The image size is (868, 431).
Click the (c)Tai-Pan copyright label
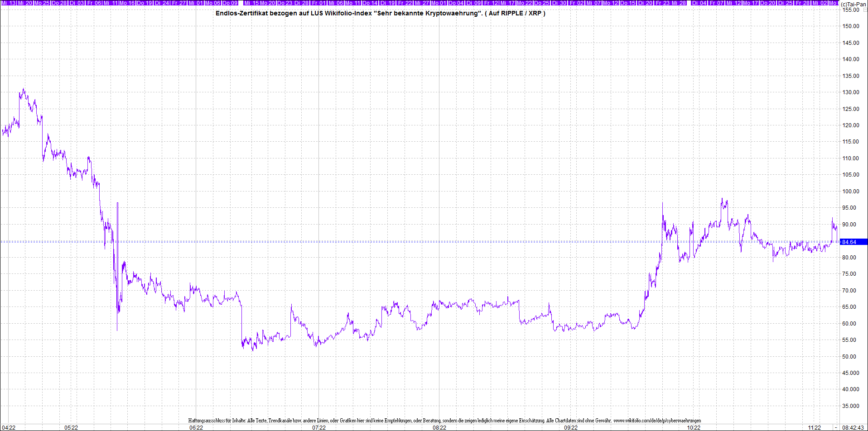point(853,4)
